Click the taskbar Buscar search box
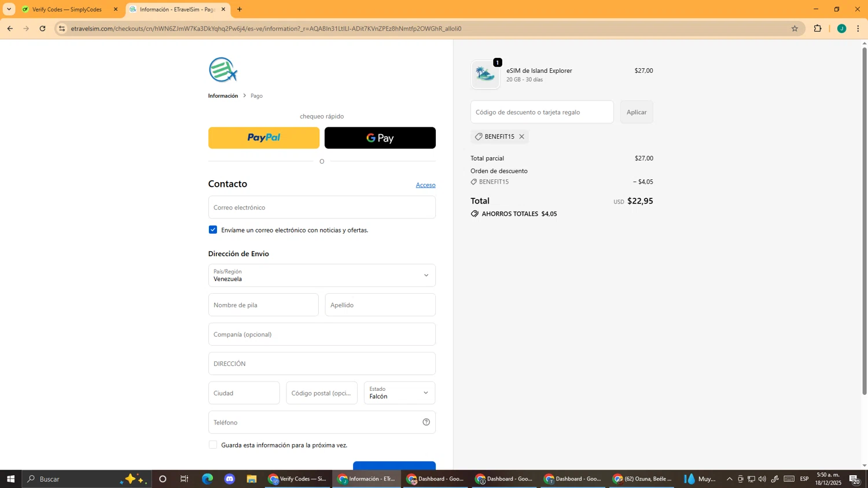 click(87, 479)
